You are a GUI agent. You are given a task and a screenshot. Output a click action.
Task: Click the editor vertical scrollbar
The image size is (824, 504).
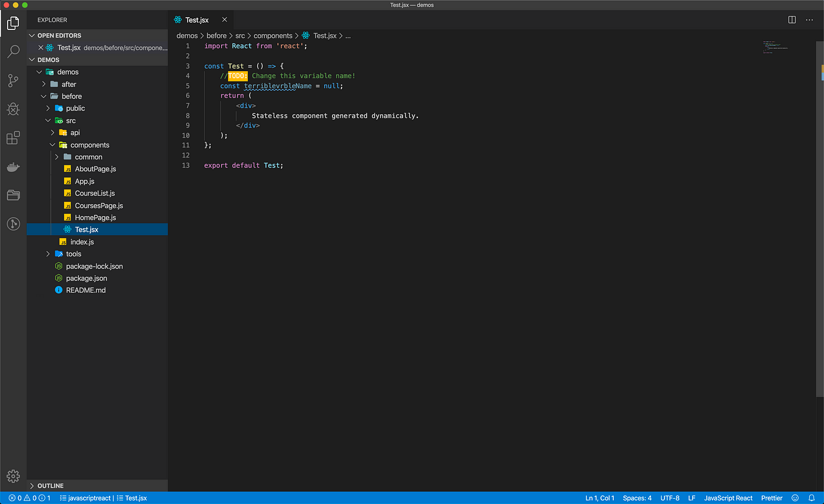(820, 218)
